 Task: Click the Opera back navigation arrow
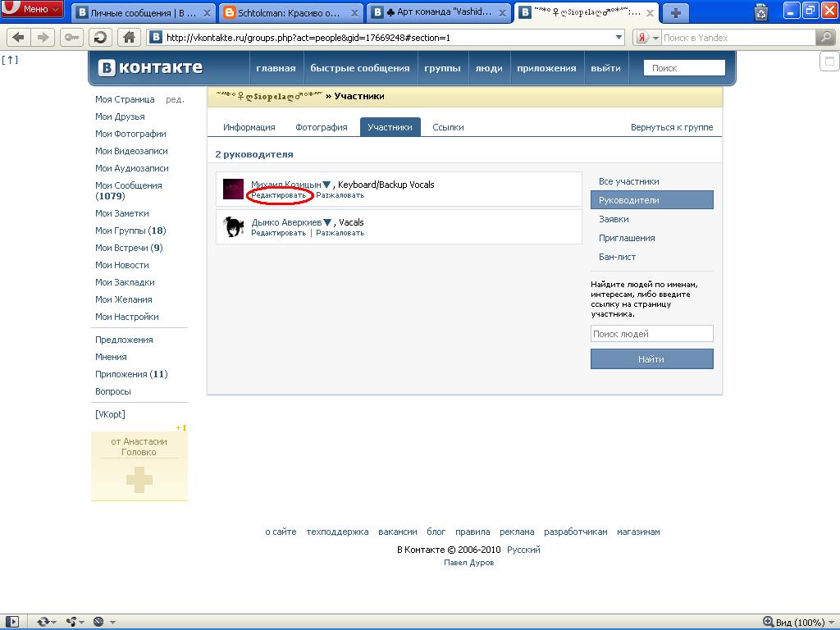[18, 38]
